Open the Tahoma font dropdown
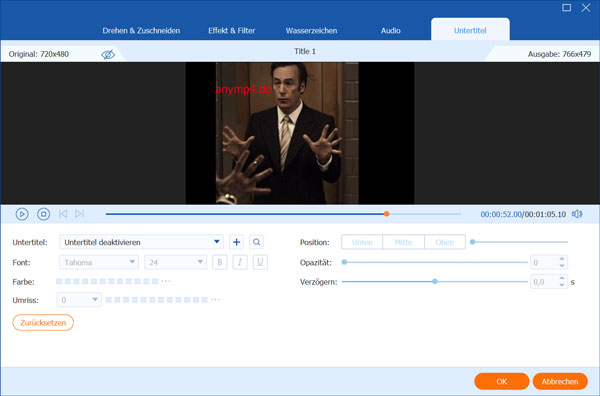The width and height of the screenshot is (600, 396). [x=99, y=262]
